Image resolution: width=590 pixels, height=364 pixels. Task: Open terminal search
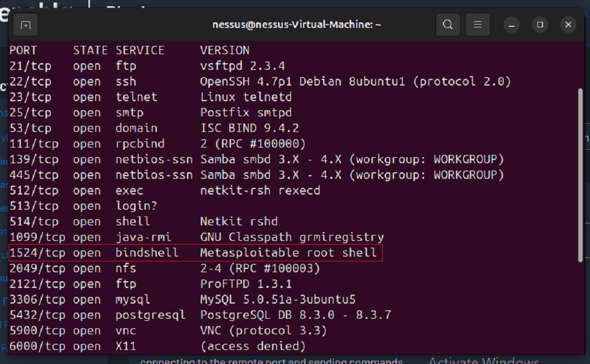[448, 25]
